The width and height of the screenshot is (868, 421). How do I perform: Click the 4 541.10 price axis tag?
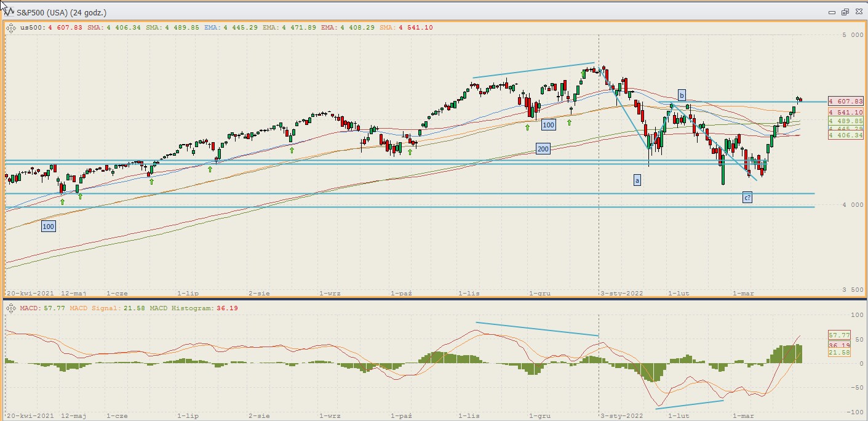(846, 113)
